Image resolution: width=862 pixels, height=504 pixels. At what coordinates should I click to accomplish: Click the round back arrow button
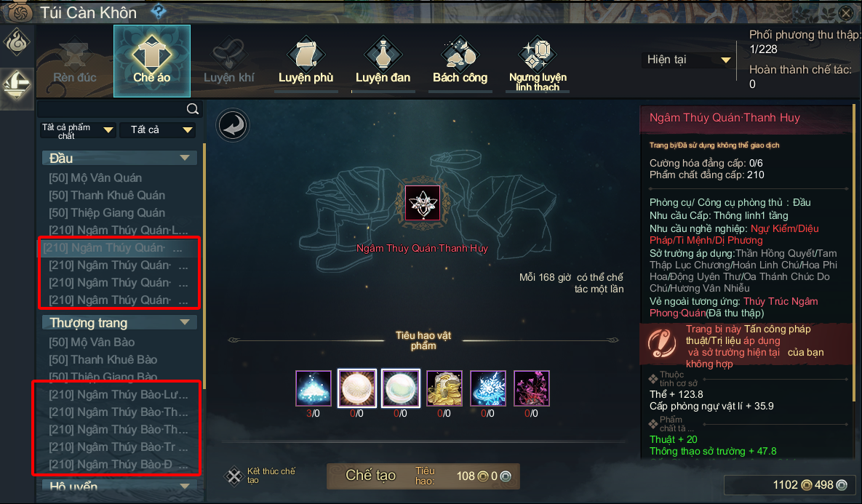point(233,125)
